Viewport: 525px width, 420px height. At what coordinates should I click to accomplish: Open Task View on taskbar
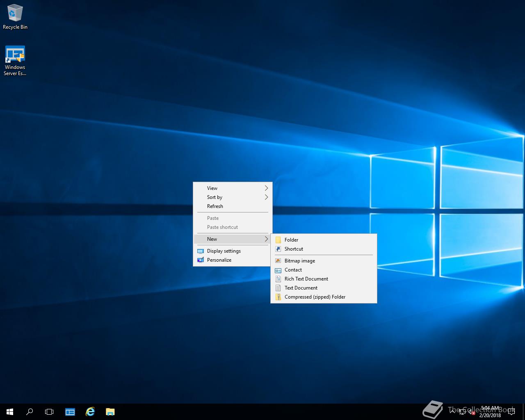49,412
